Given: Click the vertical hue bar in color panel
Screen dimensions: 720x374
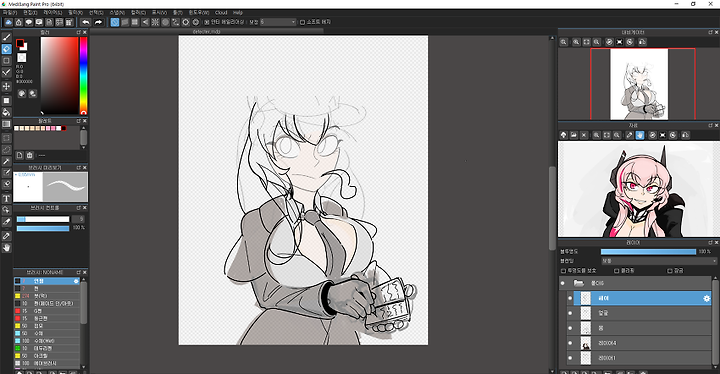Looking at the screenshot, I should pyautogui.click(x=84, y=75).
